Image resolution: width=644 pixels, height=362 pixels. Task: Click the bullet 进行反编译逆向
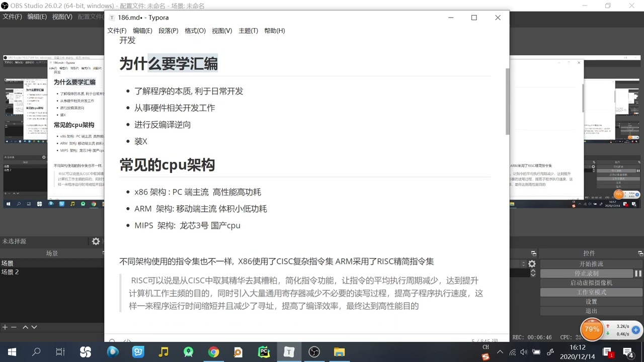163,125
